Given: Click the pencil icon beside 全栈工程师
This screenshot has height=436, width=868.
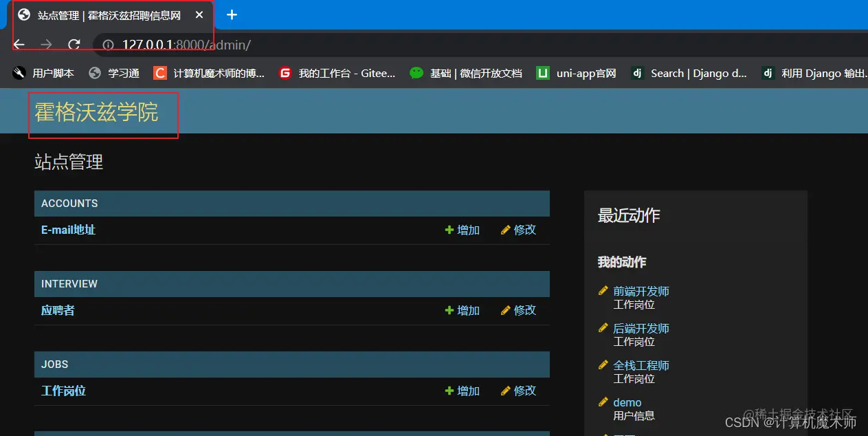Looking at the screenshot, I should click(x=603, y=365).
